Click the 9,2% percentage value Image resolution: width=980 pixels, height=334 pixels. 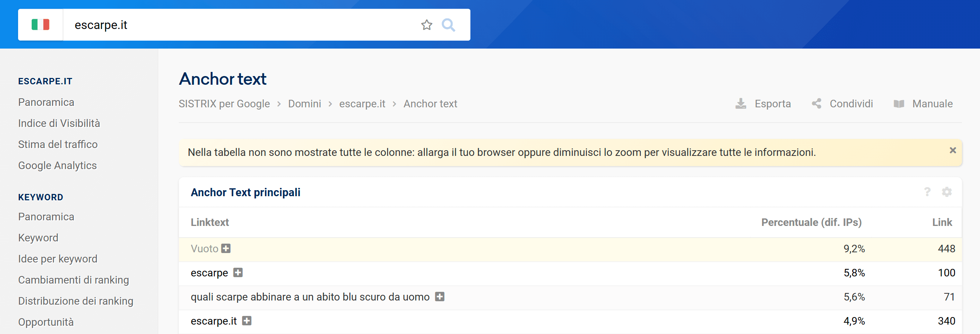pos(854,249)
